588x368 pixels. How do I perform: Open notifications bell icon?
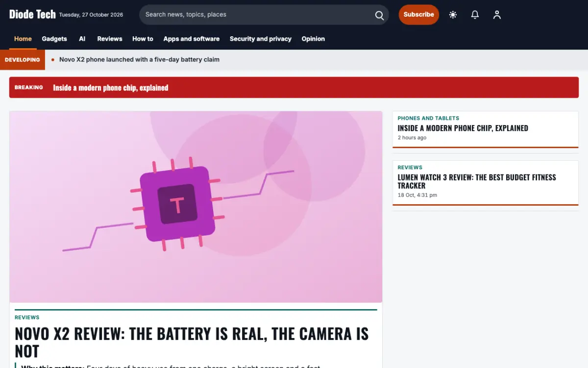475,15
